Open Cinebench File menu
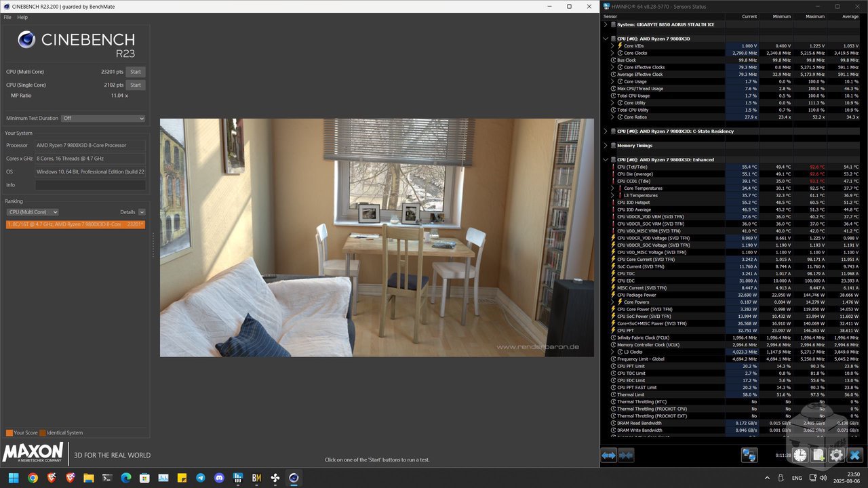Viewport: 868px width, 488px height. point(7,17)
